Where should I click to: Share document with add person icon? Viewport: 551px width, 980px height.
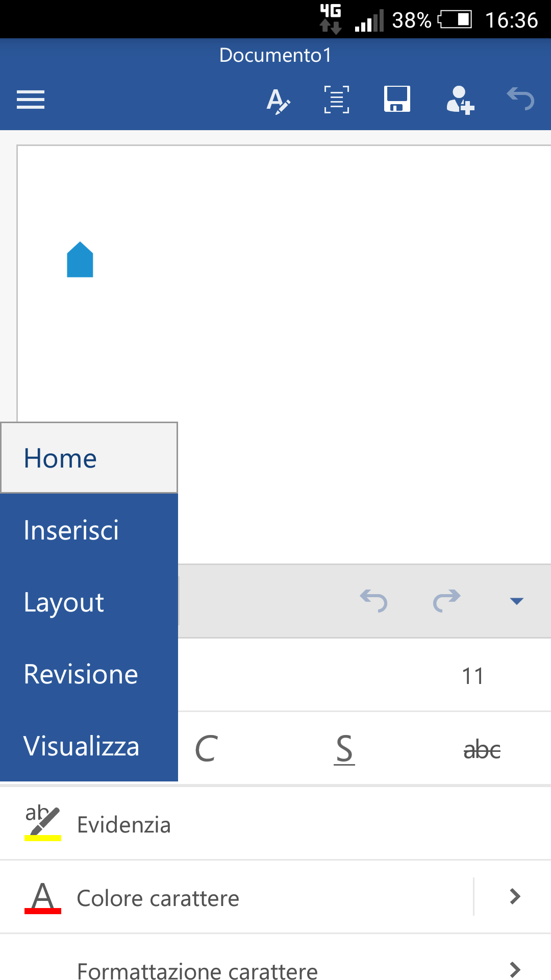460,100
